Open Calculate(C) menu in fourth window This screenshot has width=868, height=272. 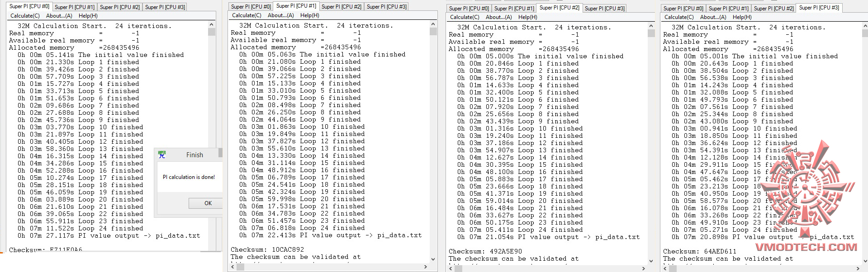pyautogui.click(x=679, y=17)
